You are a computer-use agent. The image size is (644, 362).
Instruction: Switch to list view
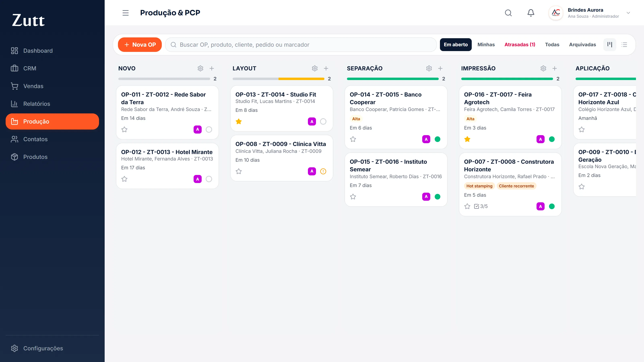pos(624,44)
